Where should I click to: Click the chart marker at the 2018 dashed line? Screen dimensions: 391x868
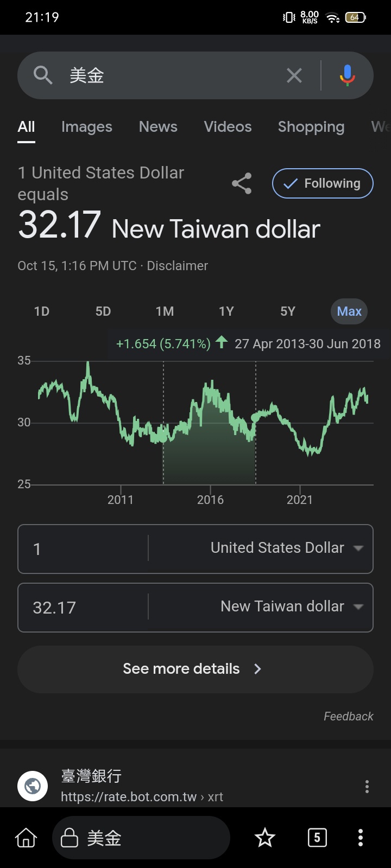tap(256, 417)
